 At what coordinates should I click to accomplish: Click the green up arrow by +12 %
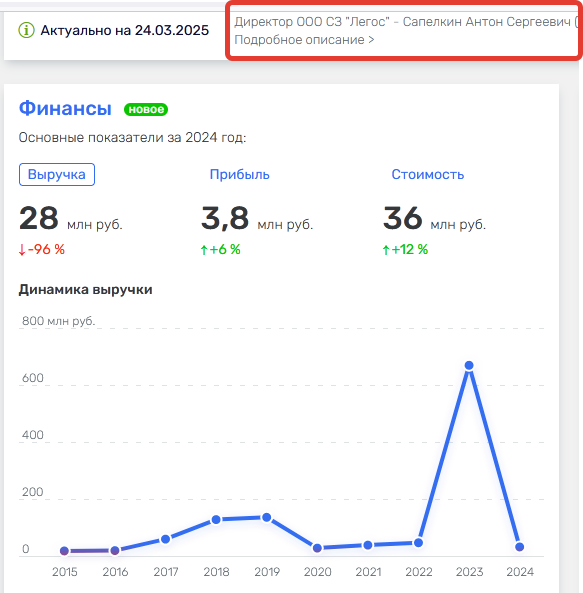coord(386,250)
